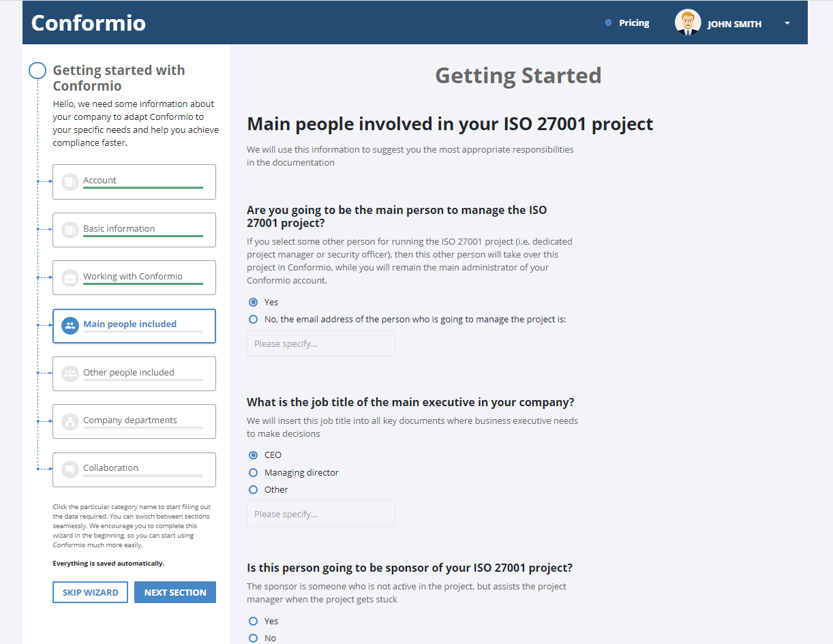
Task: Click the Working with Conformio progress bar
Action: click(x=143, y=283)
